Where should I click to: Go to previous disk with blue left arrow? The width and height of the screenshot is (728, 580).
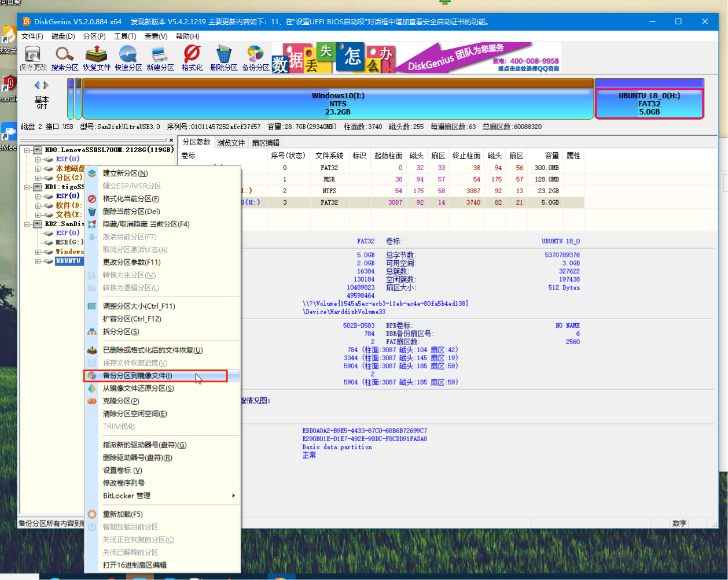tap(38, 86)
